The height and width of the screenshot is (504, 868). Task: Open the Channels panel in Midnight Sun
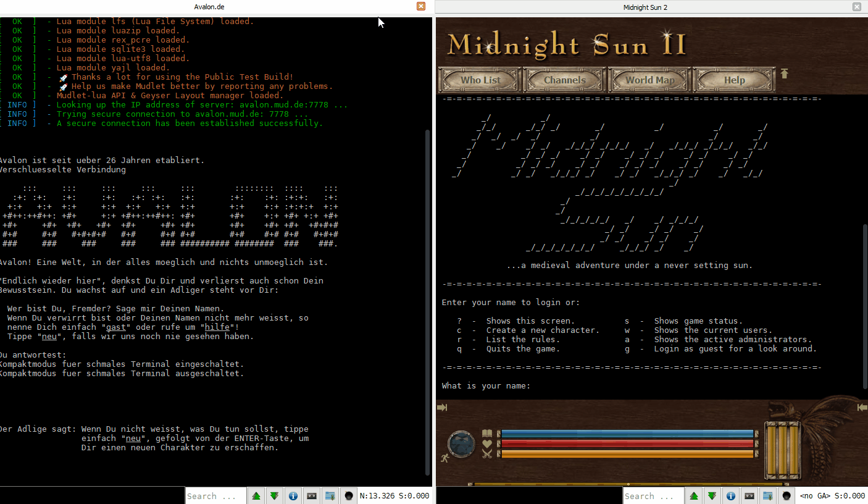pyautogui.click(x=565, y=80)
